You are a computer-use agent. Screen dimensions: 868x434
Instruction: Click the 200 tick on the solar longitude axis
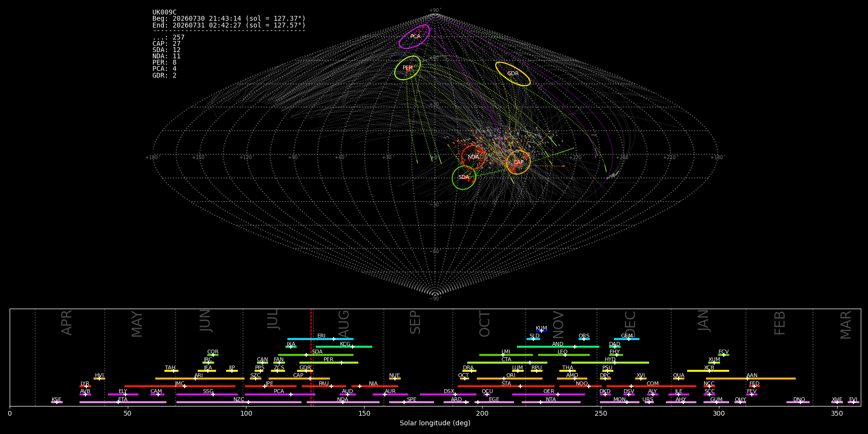[482, 413]
